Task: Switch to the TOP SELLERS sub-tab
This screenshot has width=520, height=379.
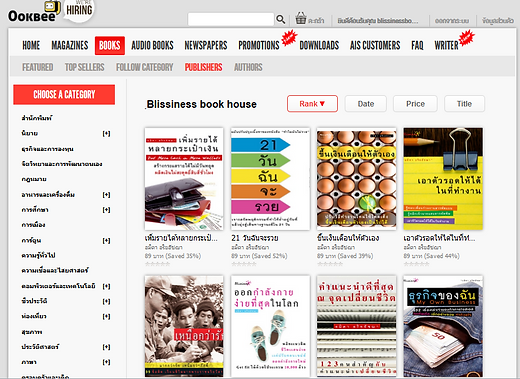Action: tap(84, 67)
